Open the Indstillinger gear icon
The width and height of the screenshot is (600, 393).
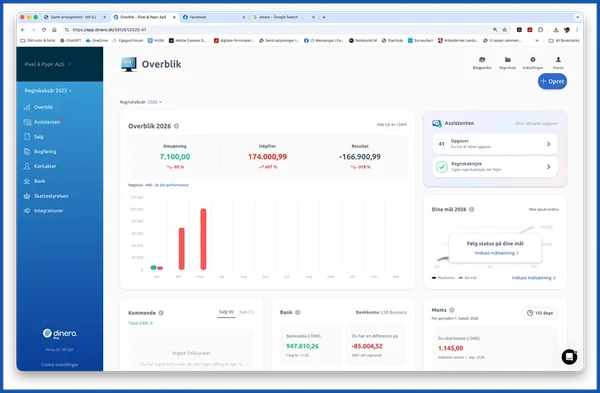click(533, 60)
